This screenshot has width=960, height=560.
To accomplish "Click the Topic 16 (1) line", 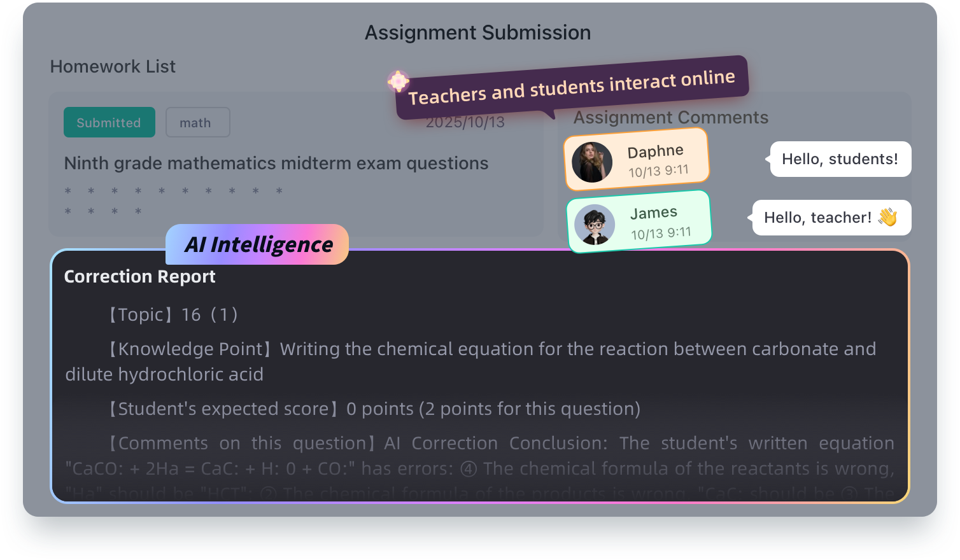I will point(172,315).
